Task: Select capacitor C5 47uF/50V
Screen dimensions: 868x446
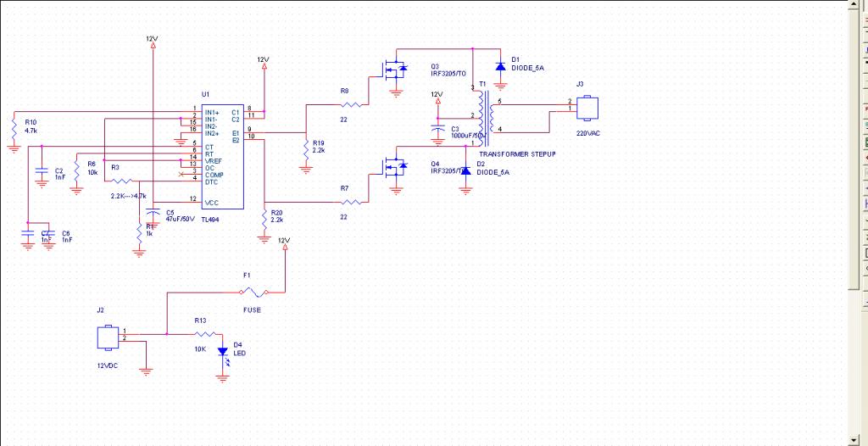Action: (153, 213)
